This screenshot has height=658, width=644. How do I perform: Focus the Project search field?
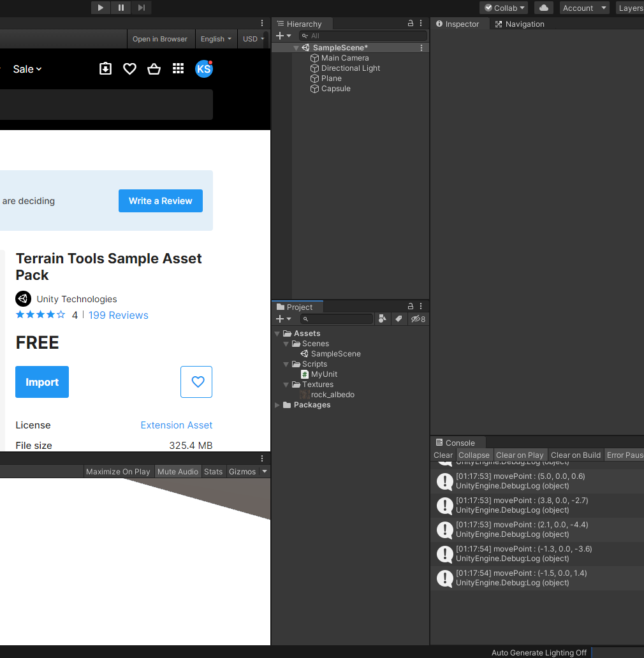pyautogui.click(x=337, y=319)
